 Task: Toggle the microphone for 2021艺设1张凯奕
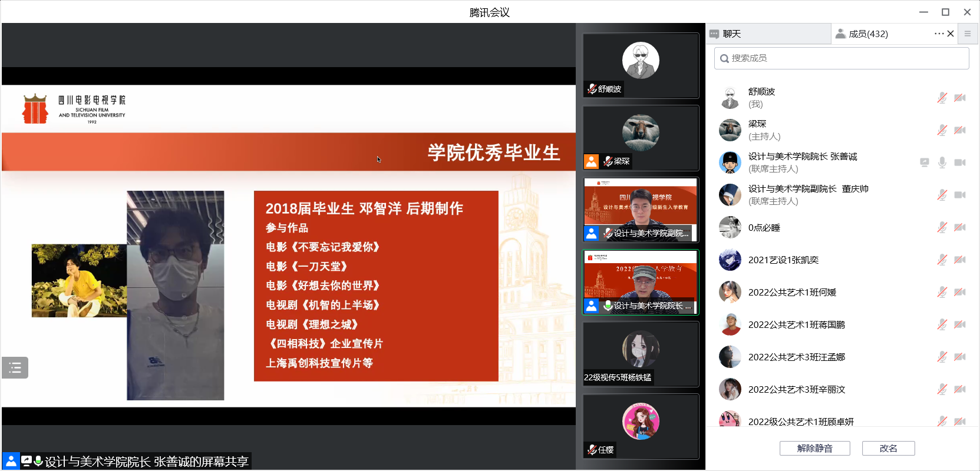pos(942,260)
